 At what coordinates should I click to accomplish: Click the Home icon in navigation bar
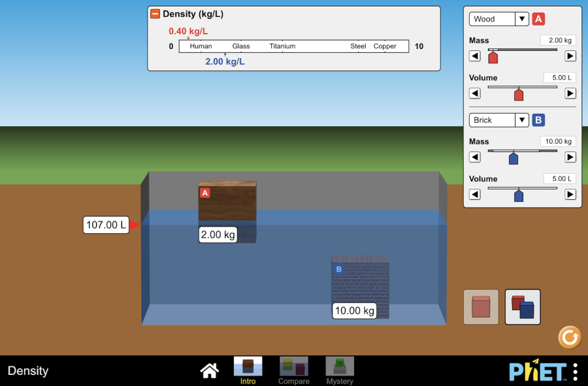point(209,371)
